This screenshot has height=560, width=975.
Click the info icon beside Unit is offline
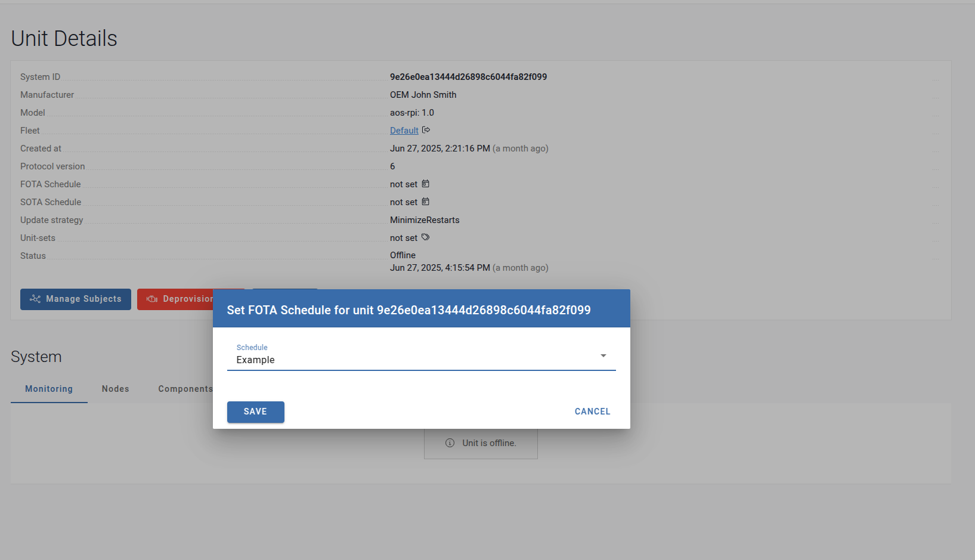[450, 443]
